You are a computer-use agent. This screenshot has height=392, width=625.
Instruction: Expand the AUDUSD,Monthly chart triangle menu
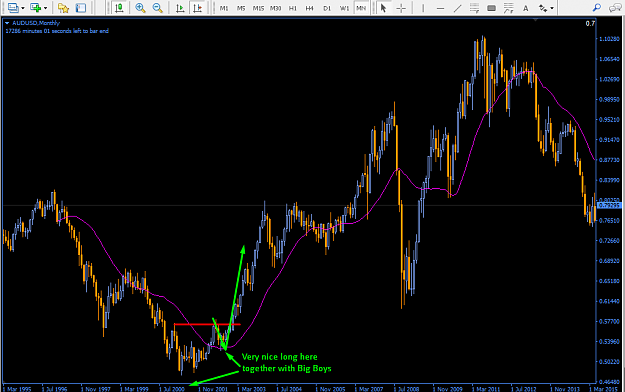coord(7,23)
